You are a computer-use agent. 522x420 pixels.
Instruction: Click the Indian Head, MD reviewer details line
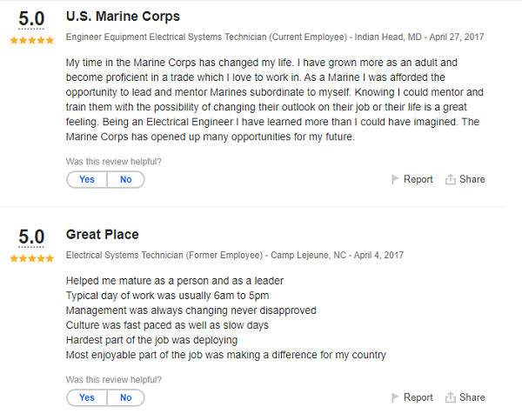(x=275, y=37)
